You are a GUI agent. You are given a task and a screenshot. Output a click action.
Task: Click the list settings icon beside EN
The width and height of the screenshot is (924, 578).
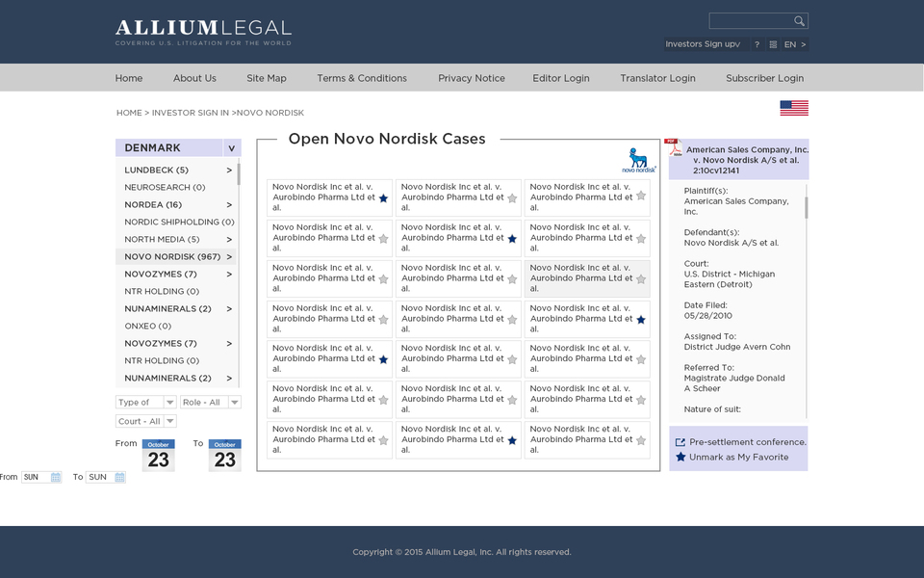click(x=773, y=45)
